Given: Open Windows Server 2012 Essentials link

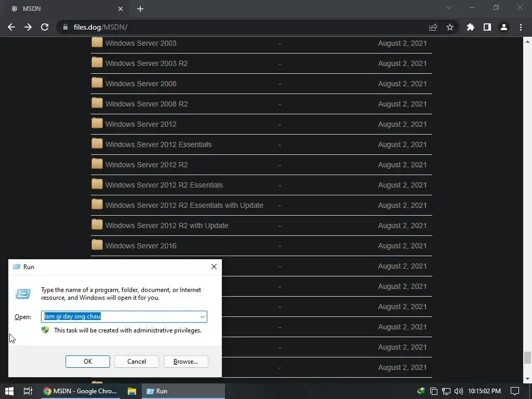Looking at the screenshot, I should point(158,144).
